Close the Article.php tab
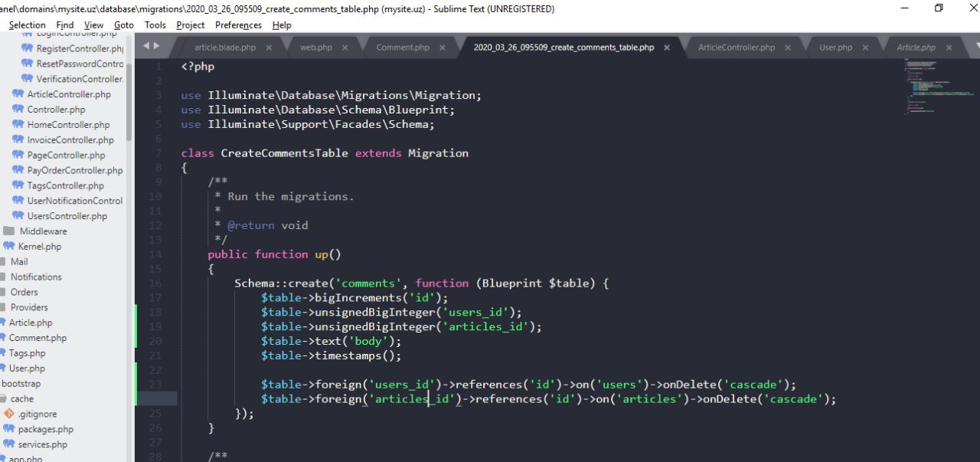This screenshot has width=980, height=462. (949, 48)
